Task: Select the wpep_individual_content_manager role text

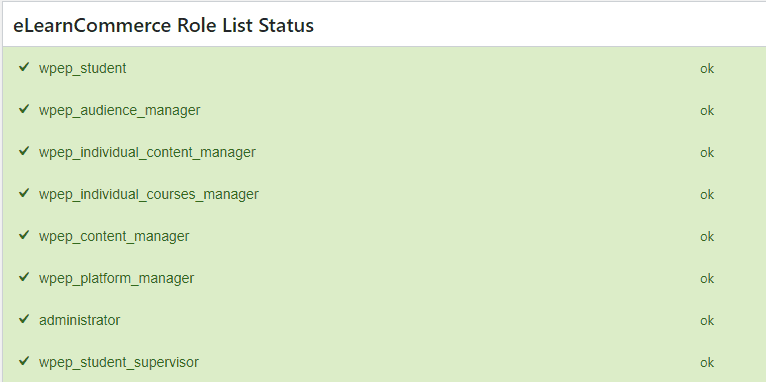Action: [148, 152]
